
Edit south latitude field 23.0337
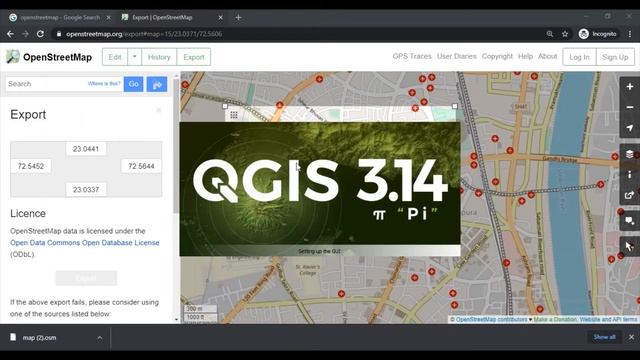(x=86, y=189)
